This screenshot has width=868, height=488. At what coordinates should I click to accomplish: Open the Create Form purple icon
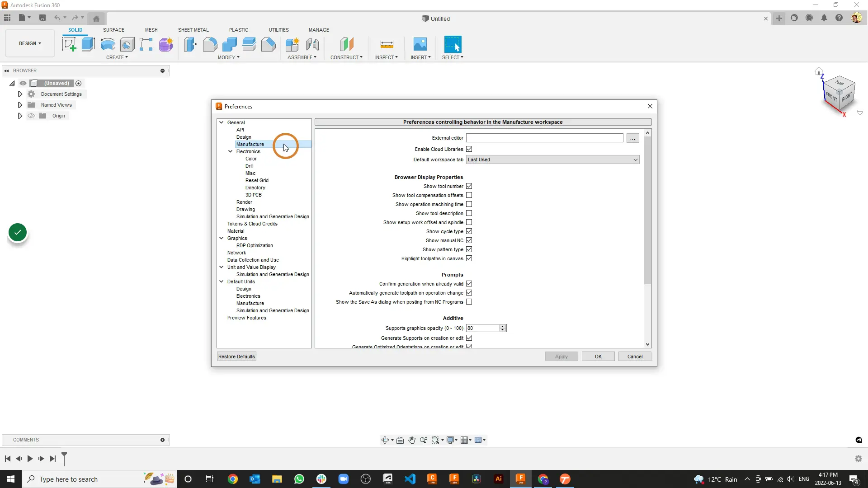point(166,44)
